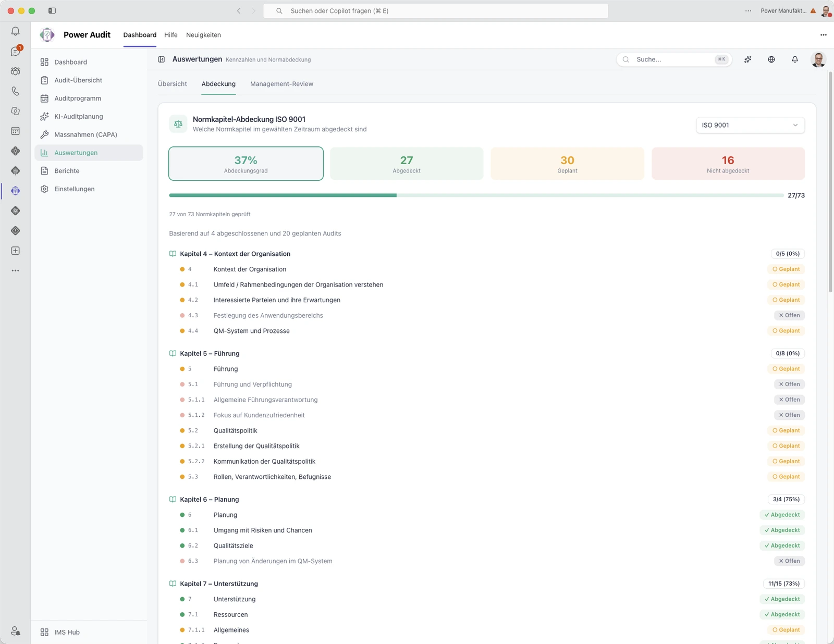
Task: Click the page vertical scrollbar
Action: tap(830, 182)
